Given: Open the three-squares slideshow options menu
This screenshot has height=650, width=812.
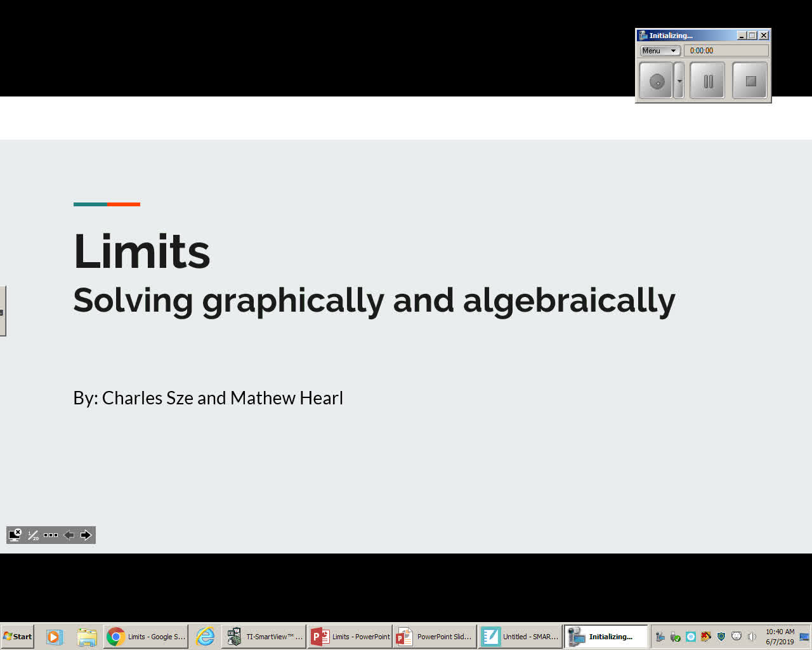Looking at the screenshot, I should pyautogui.click(x=51, y=535).
